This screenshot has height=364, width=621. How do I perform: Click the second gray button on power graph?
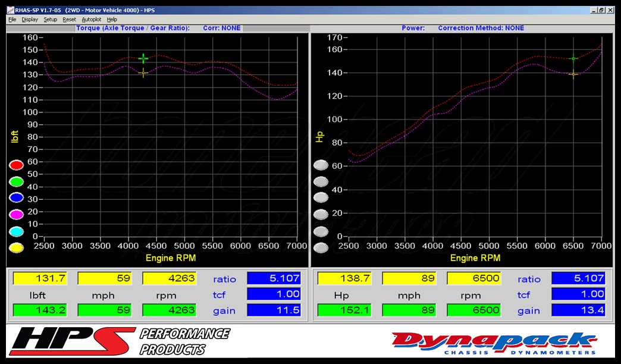[x=321, y=182]
